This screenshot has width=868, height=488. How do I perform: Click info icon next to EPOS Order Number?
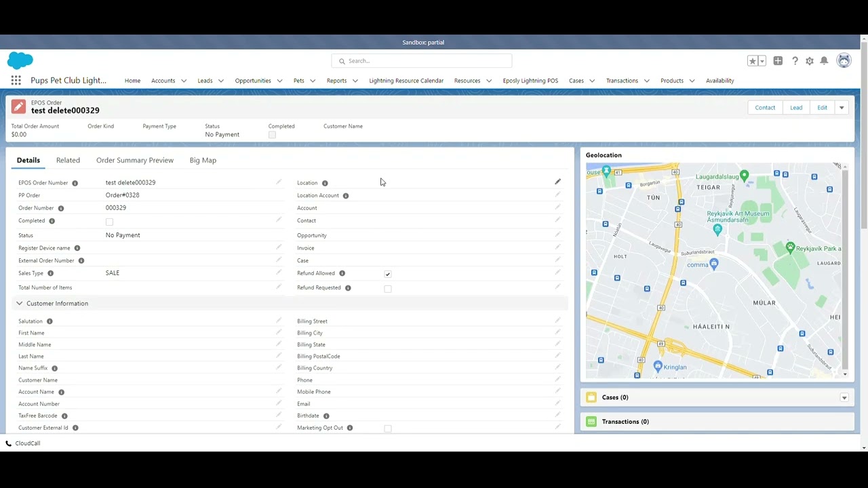coord(75,183)
